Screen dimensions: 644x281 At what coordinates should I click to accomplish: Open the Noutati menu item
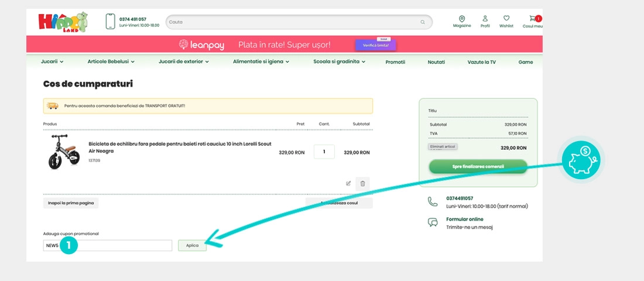436,62
